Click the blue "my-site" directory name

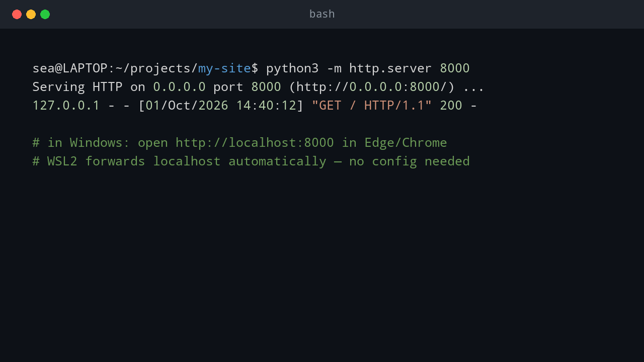click(x=224, y=68)
